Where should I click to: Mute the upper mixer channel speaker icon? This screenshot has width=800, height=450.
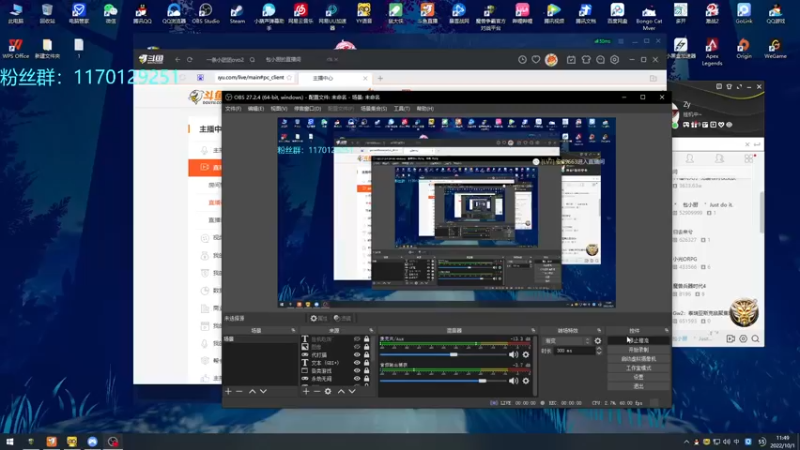[x=513, y=355]
